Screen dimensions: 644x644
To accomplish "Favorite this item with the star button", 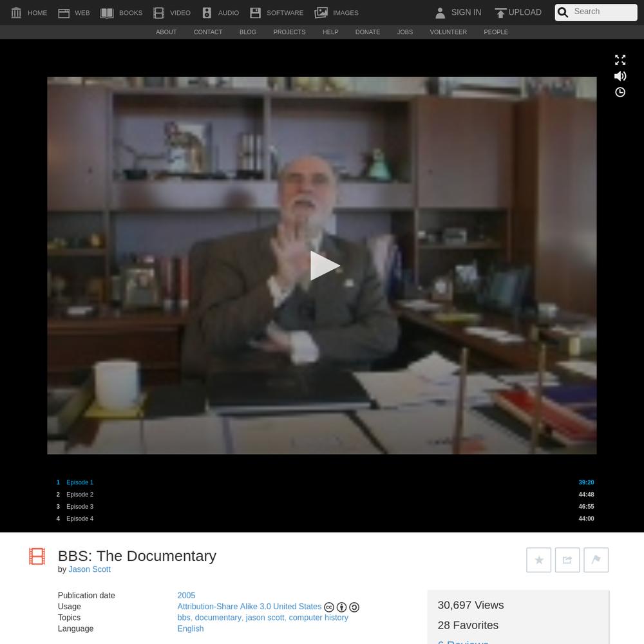I will point(539,560).
